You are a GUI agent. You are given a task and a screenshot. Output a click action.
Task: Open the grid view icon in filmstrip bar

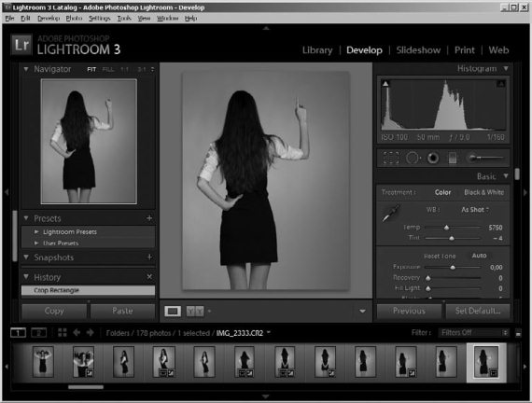(x=63, y=332)
